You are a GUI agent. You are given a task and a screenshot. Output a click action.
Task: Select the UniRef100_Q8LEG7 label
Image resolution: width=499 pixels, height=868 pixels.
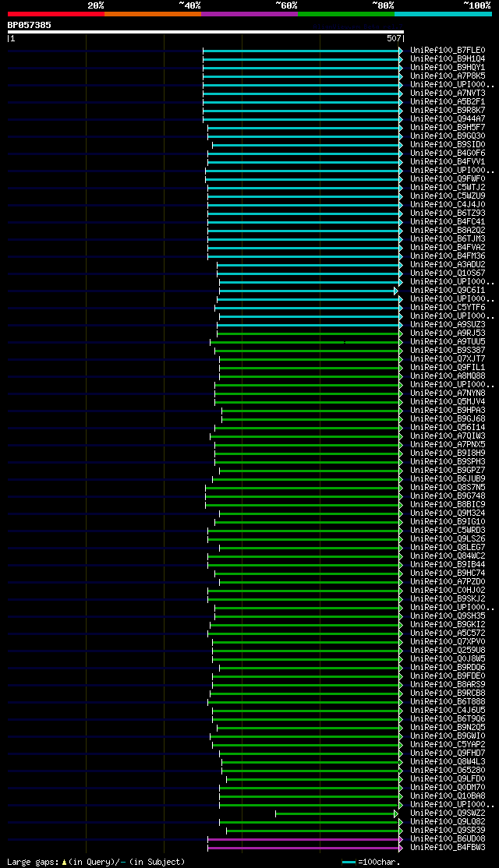[x=448, y=548]
